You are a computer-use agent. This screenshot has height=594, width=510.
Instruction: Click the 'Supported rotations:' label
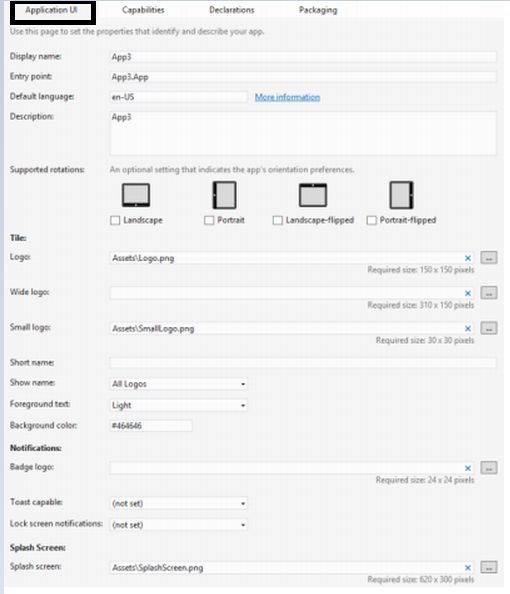[x=47, y=169]
